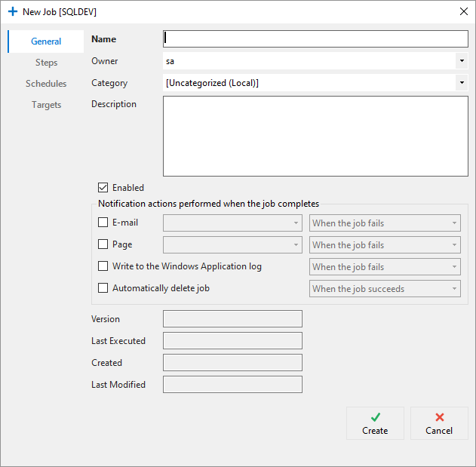Enable Write to the Windows Application log
Viewport: 476px width, 467px height.
103,266
